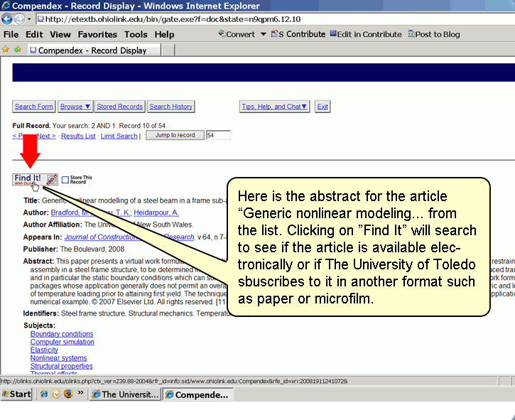Launch Internet Explorer from quick launch

click(x=45, y=394)
